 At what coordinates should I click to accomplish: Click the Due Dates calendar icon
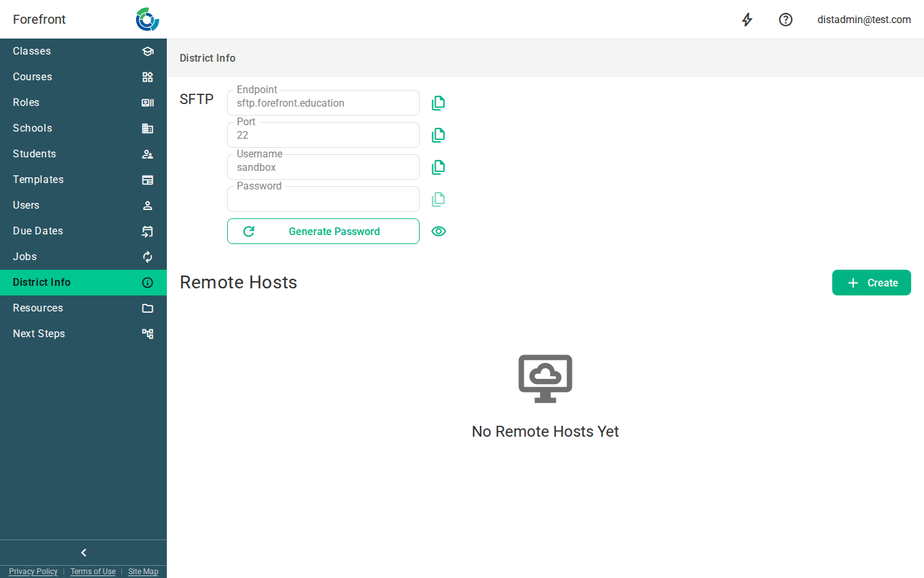(x=148, y=231)
